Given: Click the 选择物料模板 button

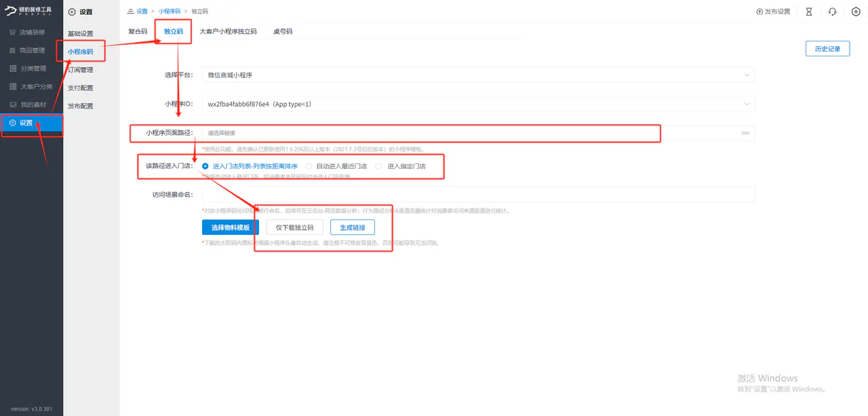Looking at the screenshot, I should 231,227.
